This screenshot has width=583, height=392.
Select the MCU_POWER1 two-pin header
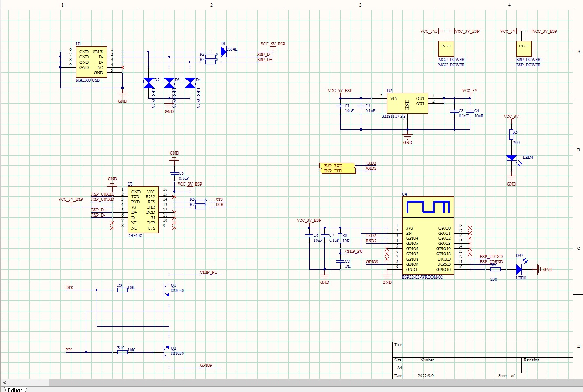click(x=446, y=48)
